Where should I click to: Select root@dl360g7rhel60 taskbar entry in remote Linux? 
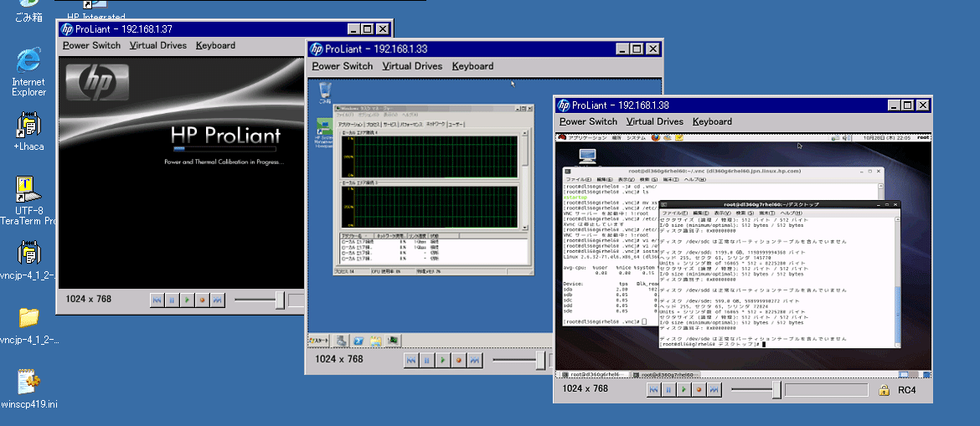tap(665, 374)
